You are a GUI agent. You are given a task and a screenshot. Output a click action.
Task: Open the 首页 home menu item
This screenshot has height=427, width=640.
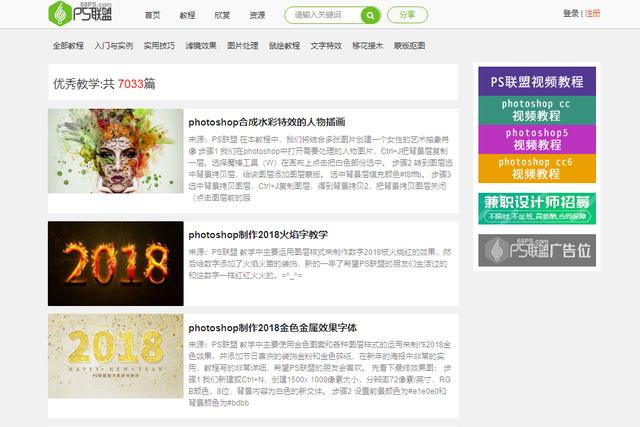coord(152,15)
